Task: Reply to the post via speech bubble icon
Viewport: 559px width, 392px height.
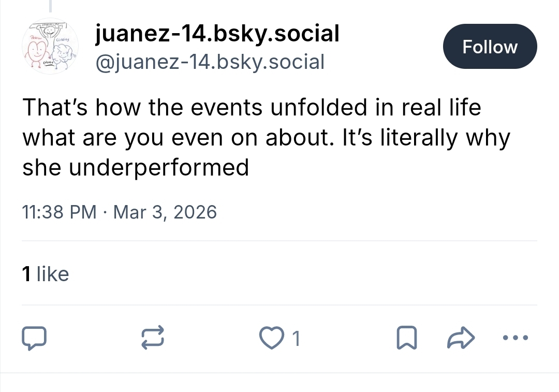Action: point(34,338)
